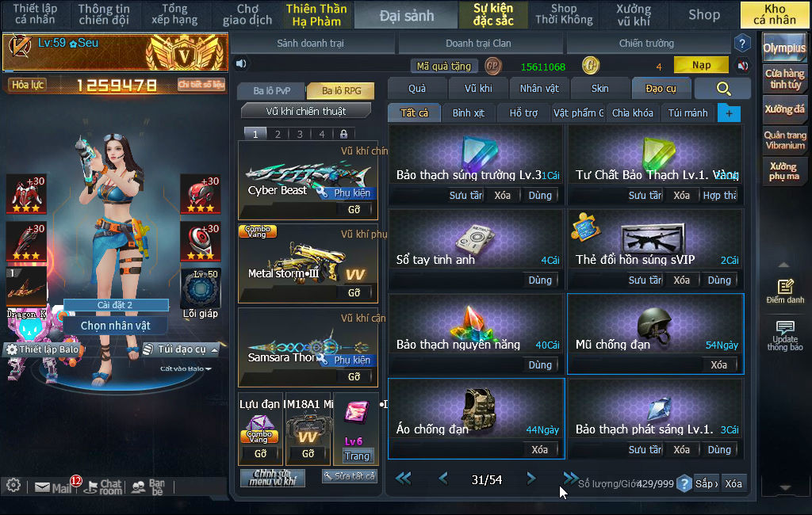The width and height of the screenshot is (812, 515).
Task: Toggle the speaker beside Nạp button
Action: click(742, 66)
